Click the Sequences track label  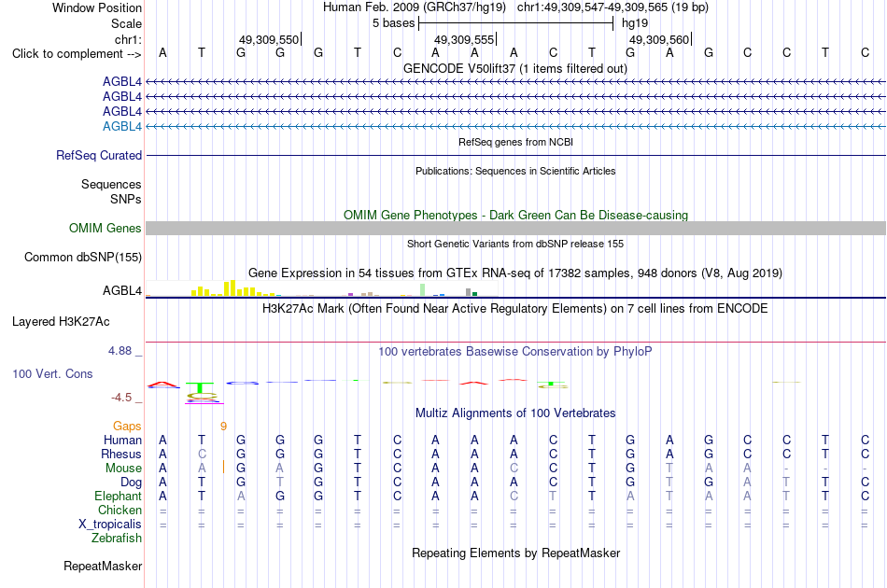(111, 184)
